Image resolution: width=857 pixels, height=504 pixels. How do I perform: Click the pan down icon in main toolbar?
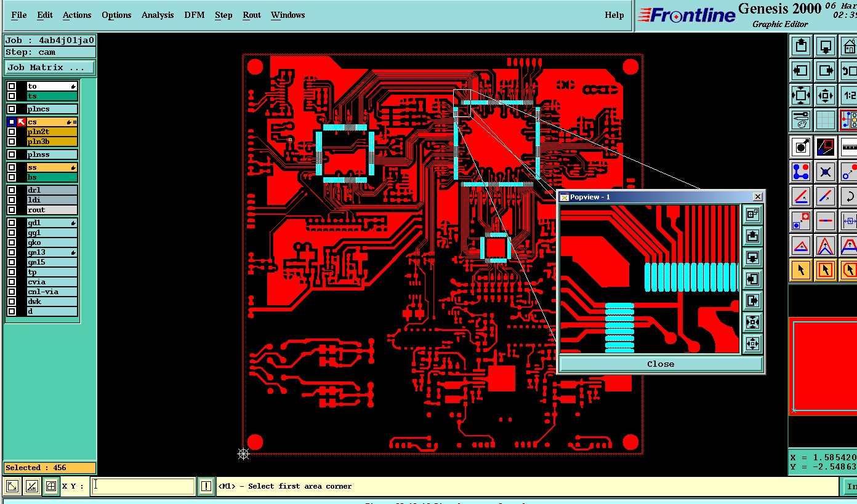click(826, 46)
